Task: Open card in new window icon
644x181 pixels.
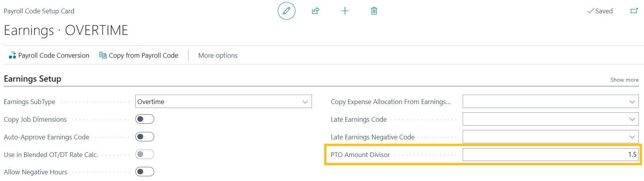Action: (x=634, y=11)
